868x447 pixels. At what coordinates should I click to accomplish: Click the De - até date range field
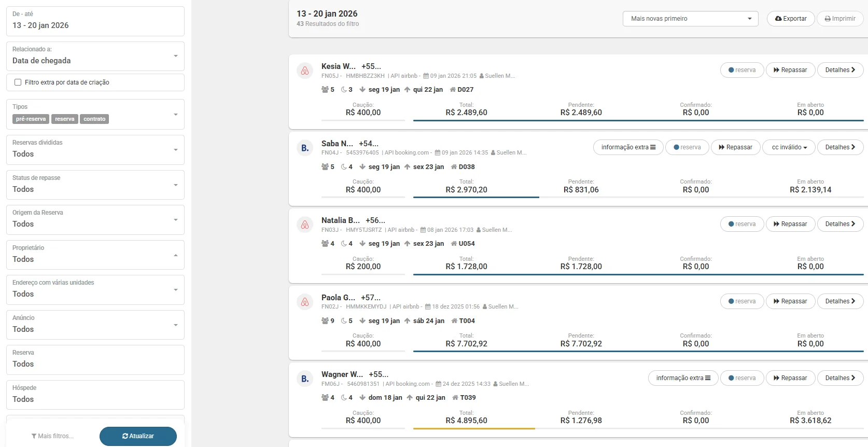click(95, 21)
